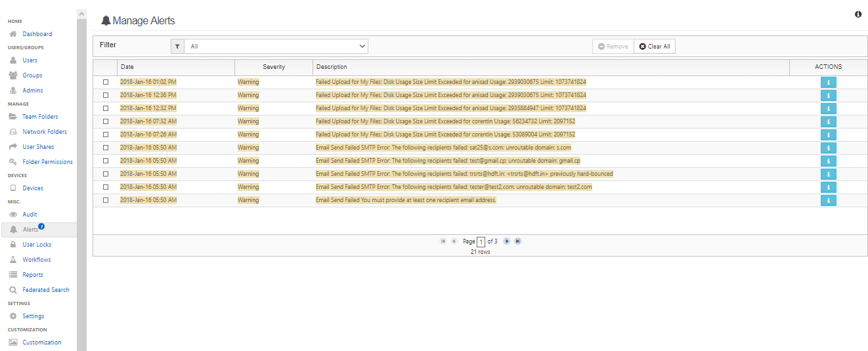Go to the next page of alerts
The image size is (868, 351).
coord(507,241)
